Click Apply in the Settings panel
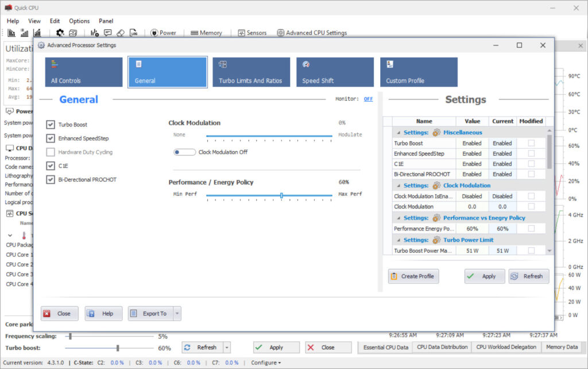 (x=485, y=276)
